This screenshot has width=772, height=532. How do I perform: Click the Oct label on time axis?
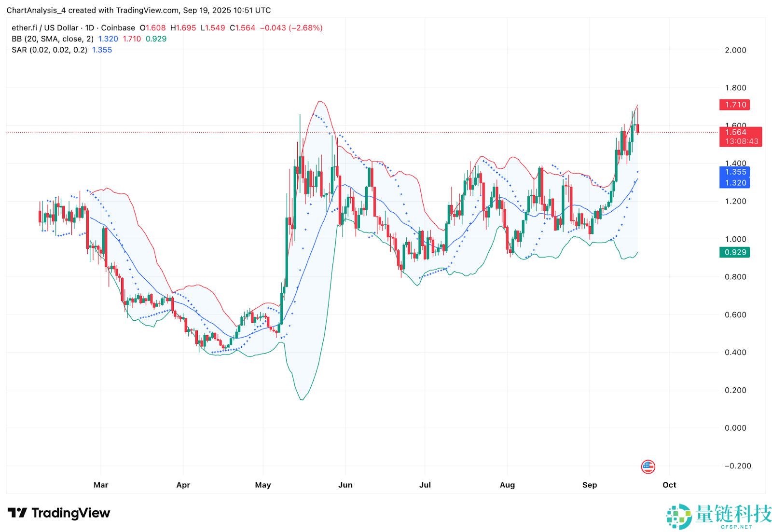click(x=669, y=485)
